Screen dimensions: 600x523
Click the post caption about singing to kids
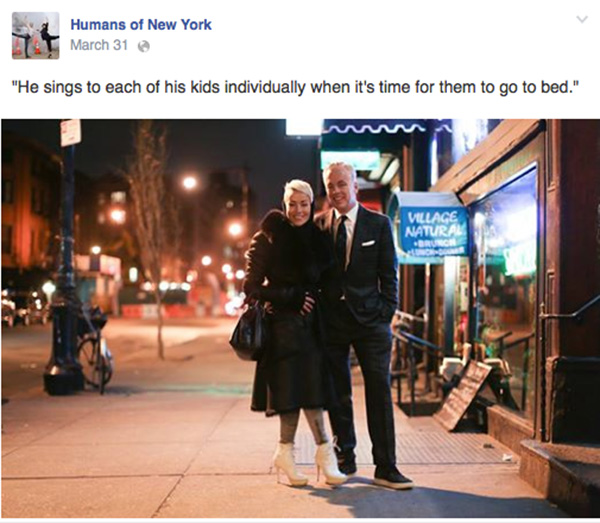pos(293,88)
